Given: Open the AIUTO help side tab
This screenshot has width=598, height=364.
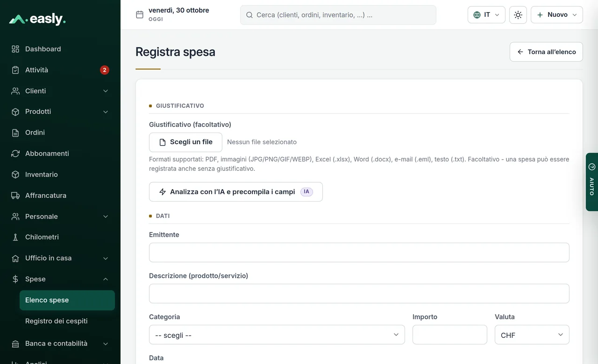Looking at the screenshot, I should (592, 182).
